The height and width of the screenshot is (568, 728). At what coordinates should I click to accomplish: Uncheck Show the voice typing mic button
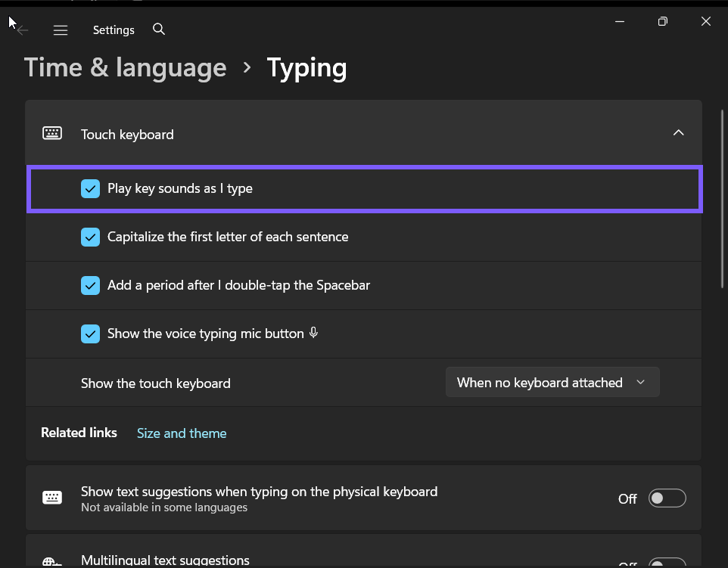pos(90,334)
